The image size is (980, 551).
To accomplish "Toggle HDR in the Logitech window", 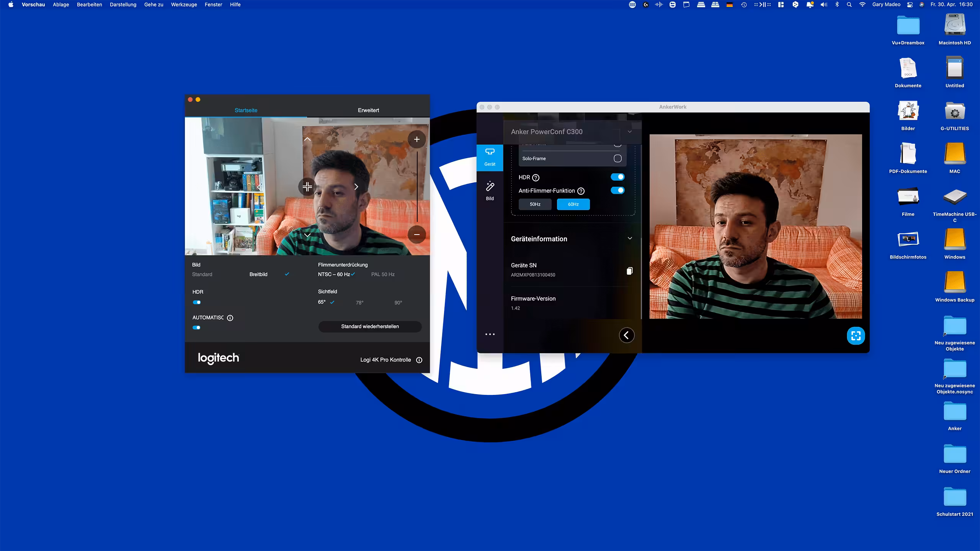I will (197, 302).
